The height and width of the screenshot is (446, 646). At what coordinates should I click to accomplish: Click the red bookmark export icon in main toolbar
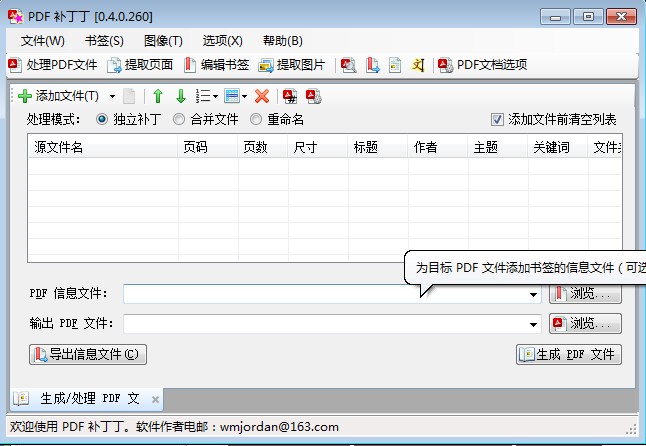coord(373,65)
